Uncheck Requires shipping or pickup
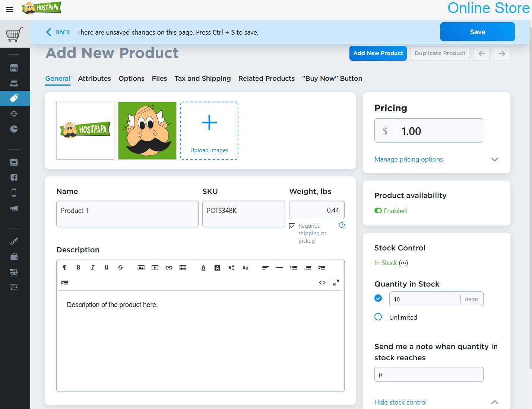The image size is (532, 409). point(292,226)
